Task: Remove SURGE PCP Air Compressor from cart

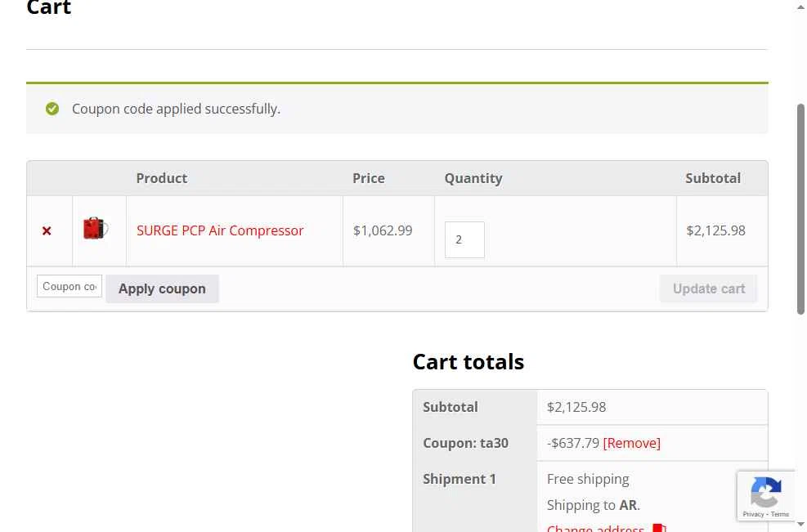Action: [47, 231]
